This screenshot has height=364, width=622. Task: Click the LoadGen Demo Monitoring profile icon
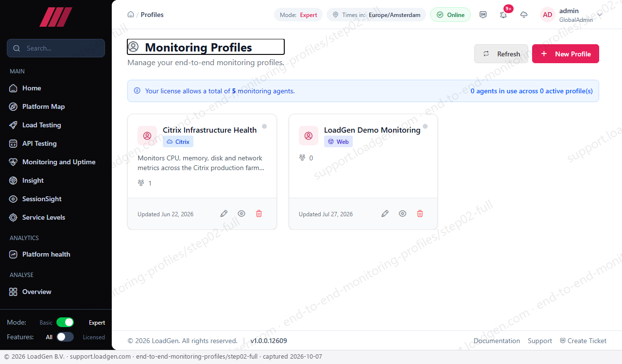(309, 136)
